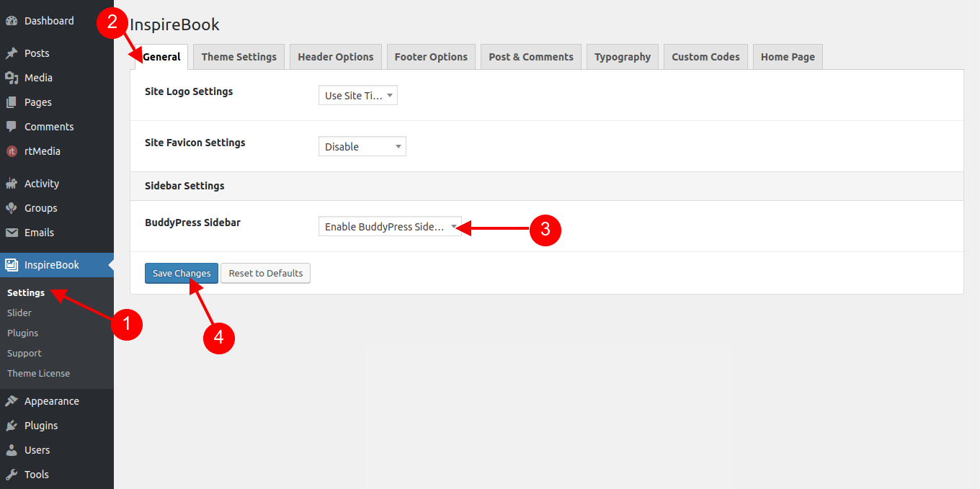The width and height of the screenshot is (980, 489).
Task: Switch to the Theme Settings tab
Action: [239, 57]
